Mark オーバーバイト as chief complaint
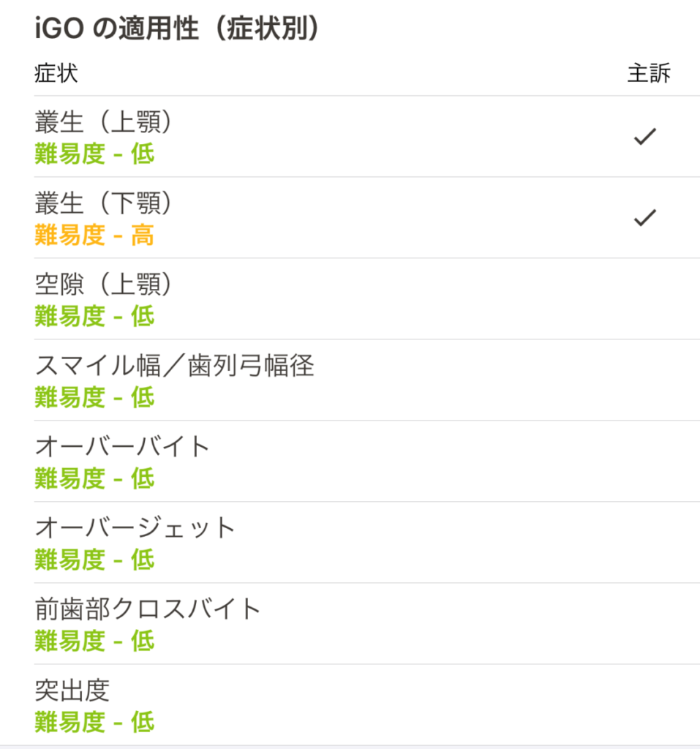 [x=644, y=462]
